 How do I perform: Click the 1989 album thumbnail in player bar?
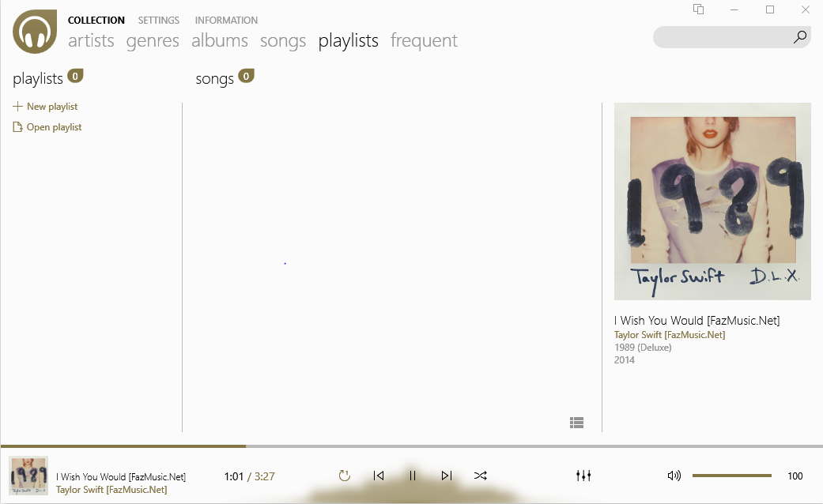pos(28,476)
